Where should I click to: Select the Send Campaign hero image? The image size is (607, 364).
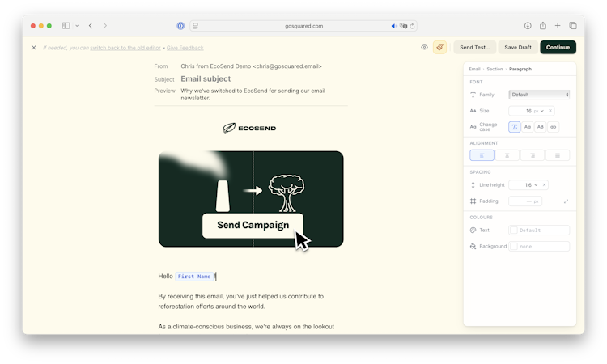click(251, 199)
